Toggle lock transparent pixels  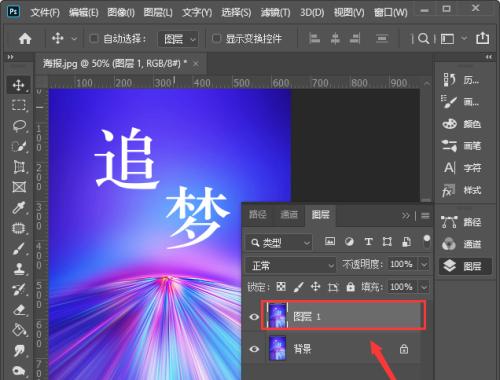[x=281, y=287]
